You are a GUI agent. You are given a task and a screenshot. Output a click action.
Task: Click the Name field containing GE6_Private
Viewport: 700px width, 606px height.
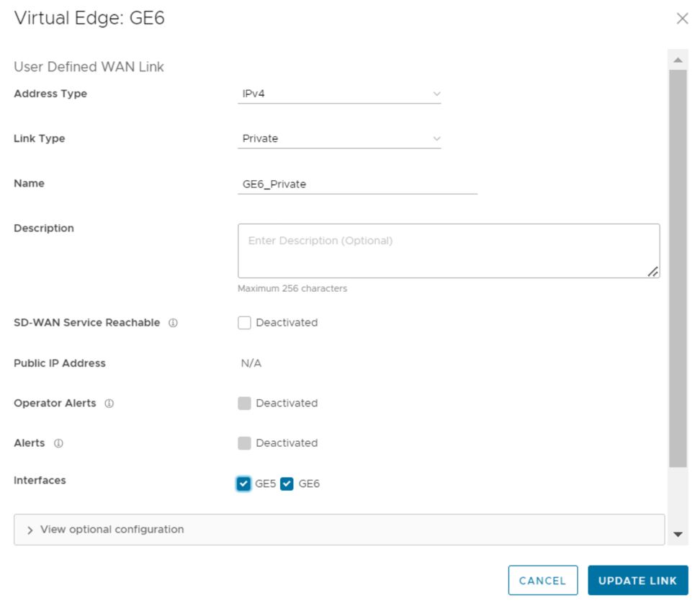pos(357,184)
